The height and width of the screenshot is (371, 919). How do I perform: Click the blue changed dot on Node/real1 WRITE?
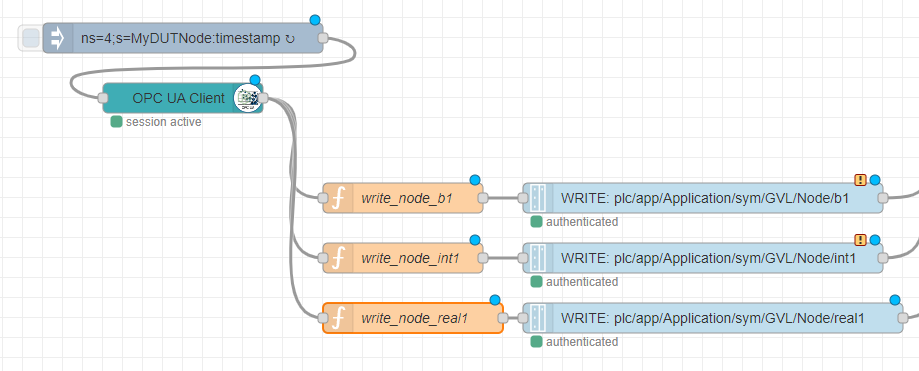(x=895, y=300)
